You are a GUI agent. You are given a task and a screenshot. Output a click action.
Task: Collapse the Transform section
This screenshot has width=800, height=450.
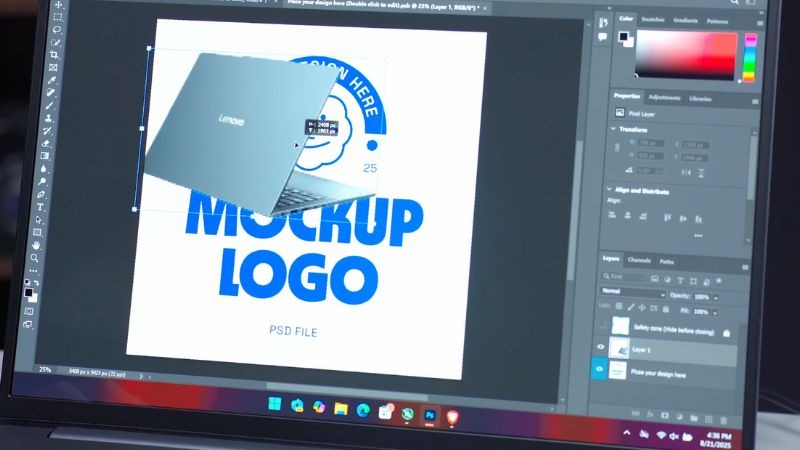click(x=613, y=128)
